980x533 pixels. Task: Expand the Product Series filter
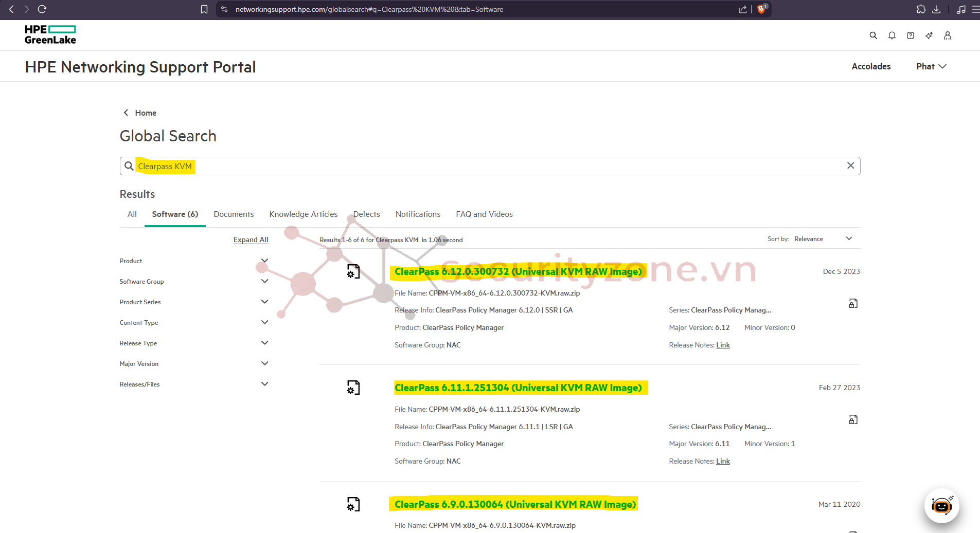tap(264, 302)
